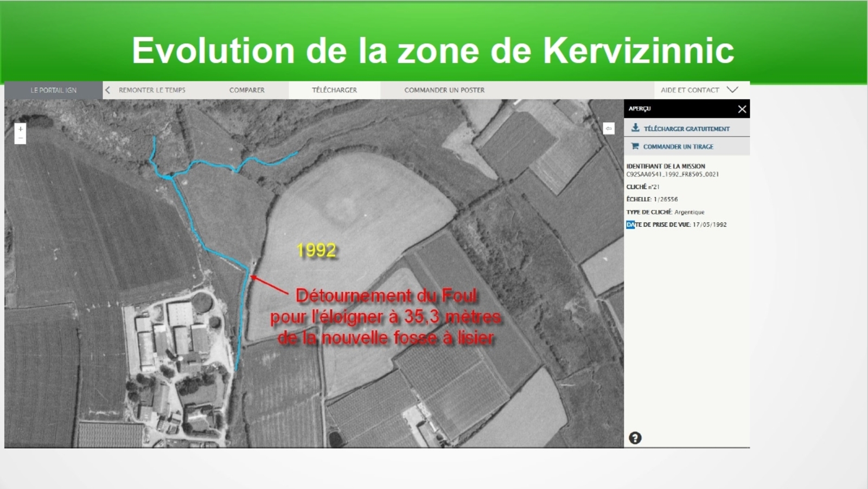Click Télécharger gratuitement link
Screen dimensions: 868x489
(x=686, y=129)
